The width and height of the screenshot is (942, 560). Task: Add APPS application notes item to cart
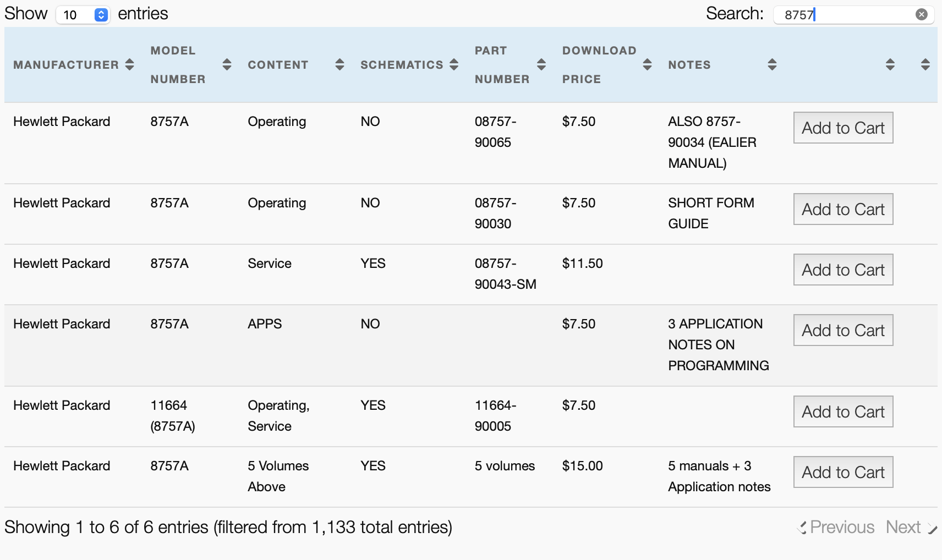click(x=843, y=330)
